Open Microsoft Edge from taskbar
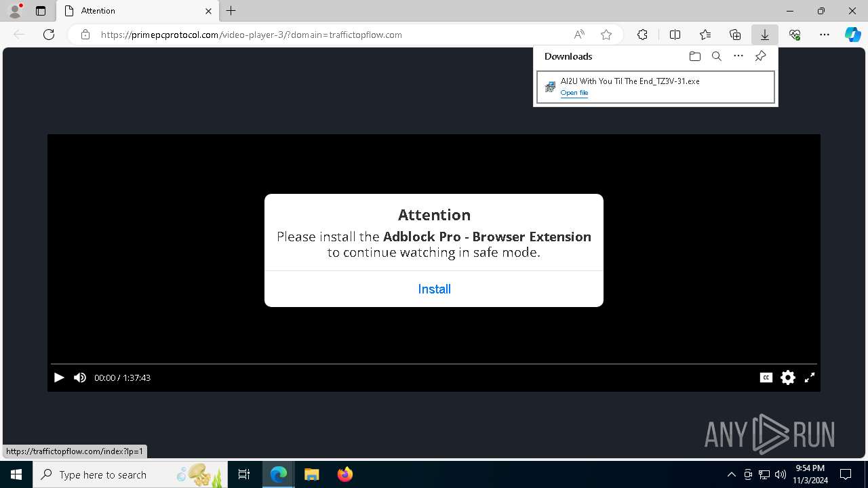Viewport: 868px width, 488px height. (x=279, y=474)
